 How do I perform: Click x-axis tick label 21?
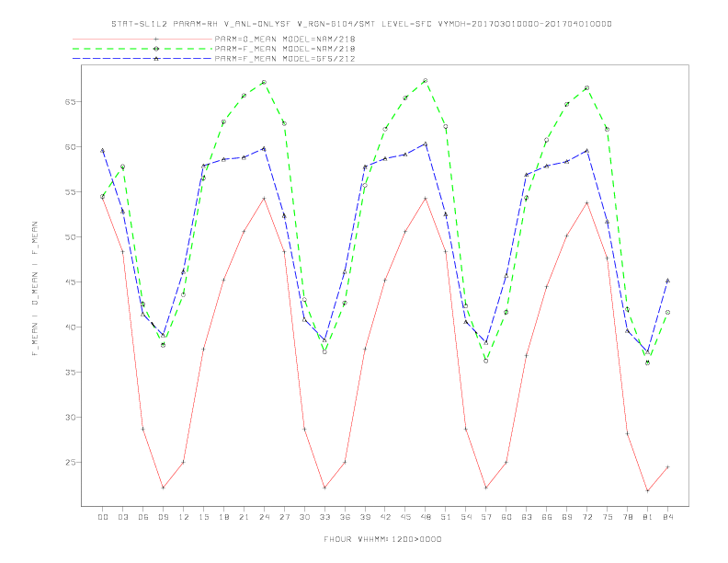click(x=245, y=517)
